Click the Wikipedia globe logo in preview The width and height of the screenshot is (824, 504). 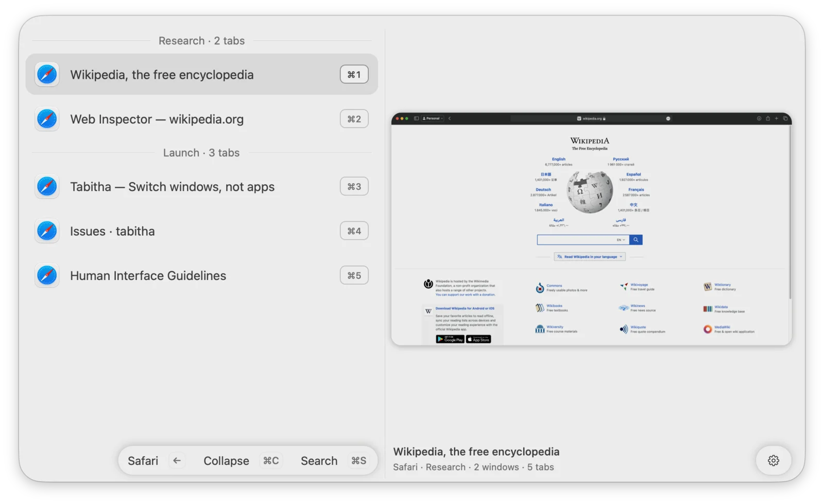tap(590, 192)
